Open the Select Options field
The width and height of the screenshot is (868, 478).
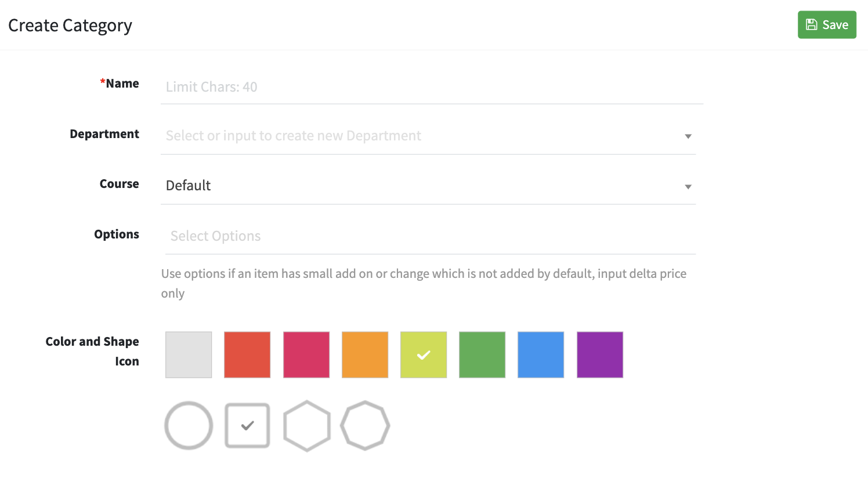[x=429, y=236]
